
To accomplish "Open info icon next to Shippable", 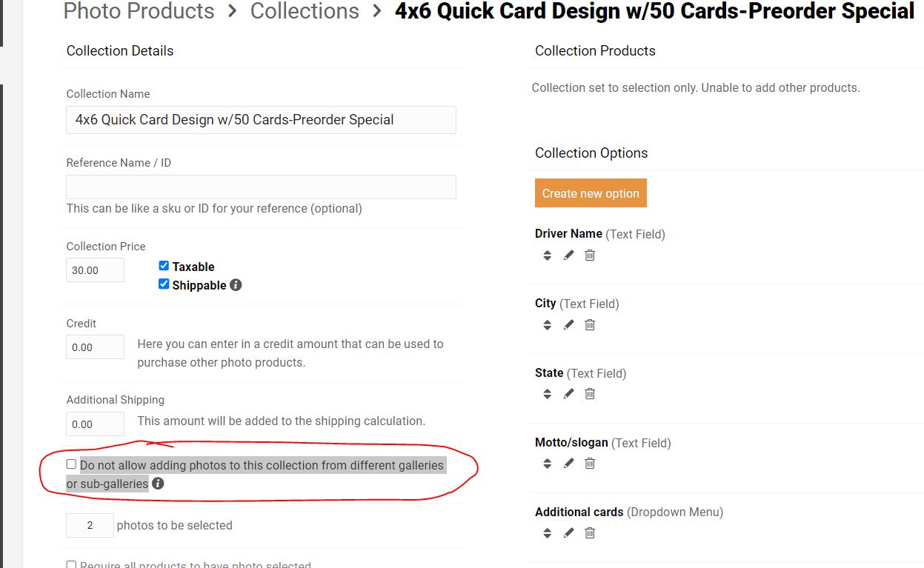I will pyautogui.click(x=236, y=285).
